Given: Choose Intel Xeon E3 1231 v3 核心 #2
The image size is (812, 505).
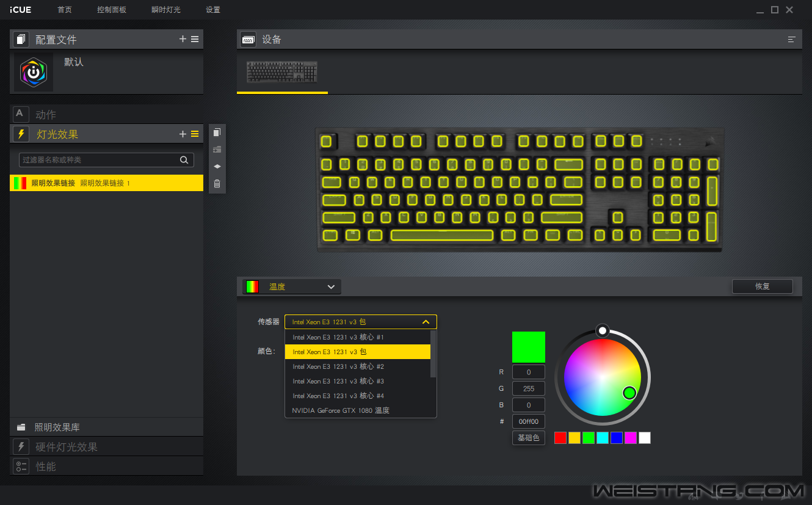Looking at the screenshot, I should [358, 366].
